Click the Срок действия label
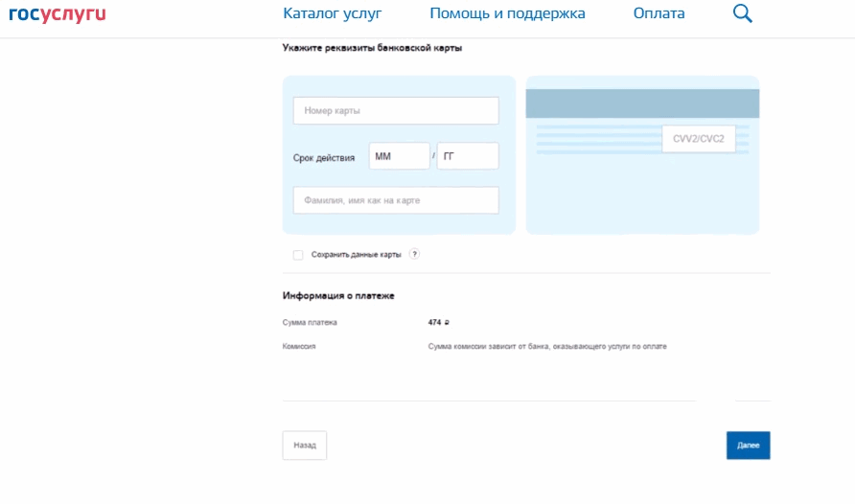 pos(324,157)
